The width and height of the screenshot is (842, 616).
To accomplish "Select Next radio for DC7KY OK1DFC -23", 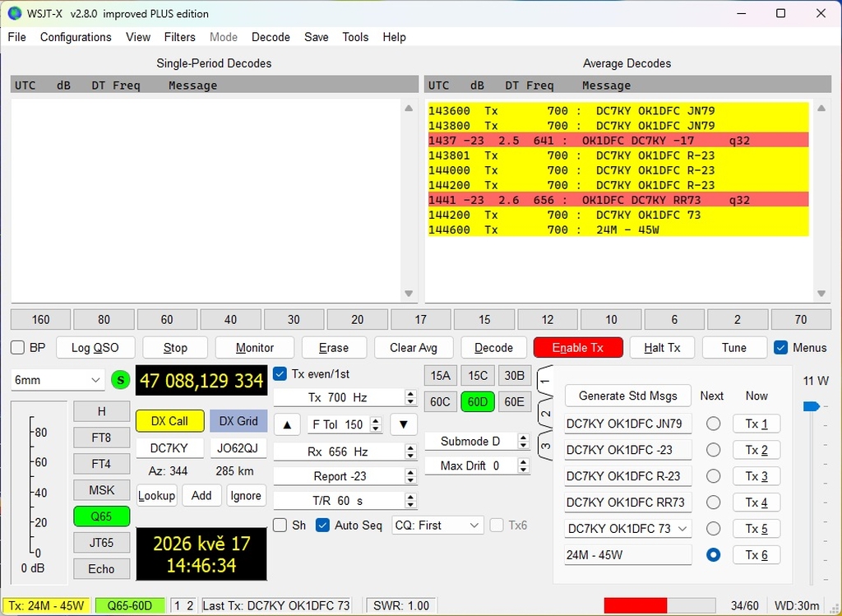I will point(713,450).
